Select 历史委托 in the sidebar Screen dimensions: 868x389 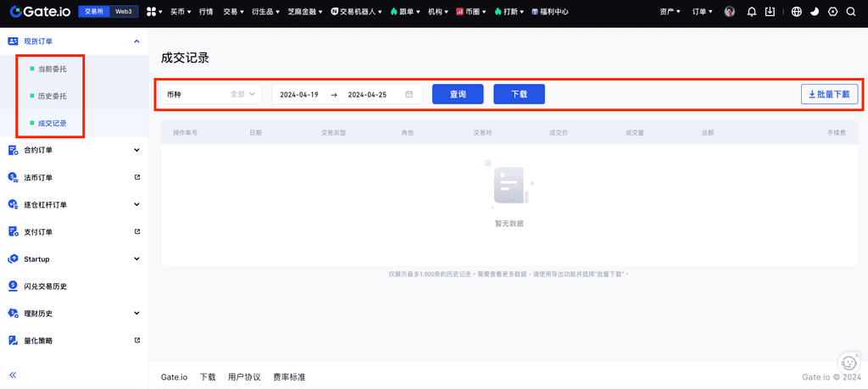click(52, 96)
